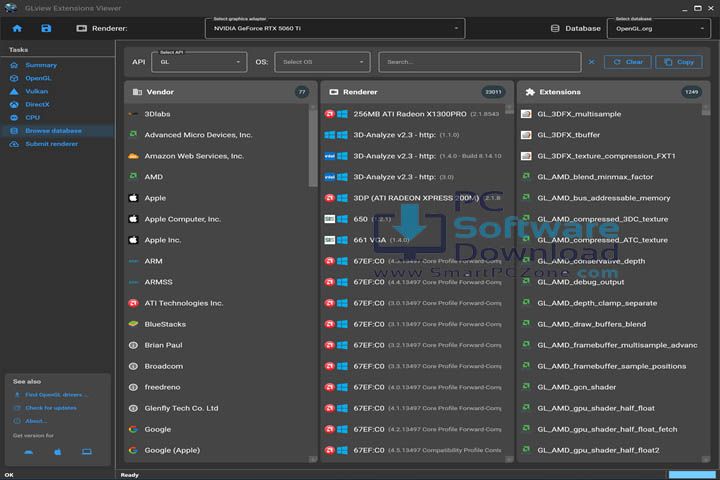Image resolution: width=720 pixels, height=480 pixels.
Task: Click the Renderer monitor icon in the top bar
Action: pos(82,28)
